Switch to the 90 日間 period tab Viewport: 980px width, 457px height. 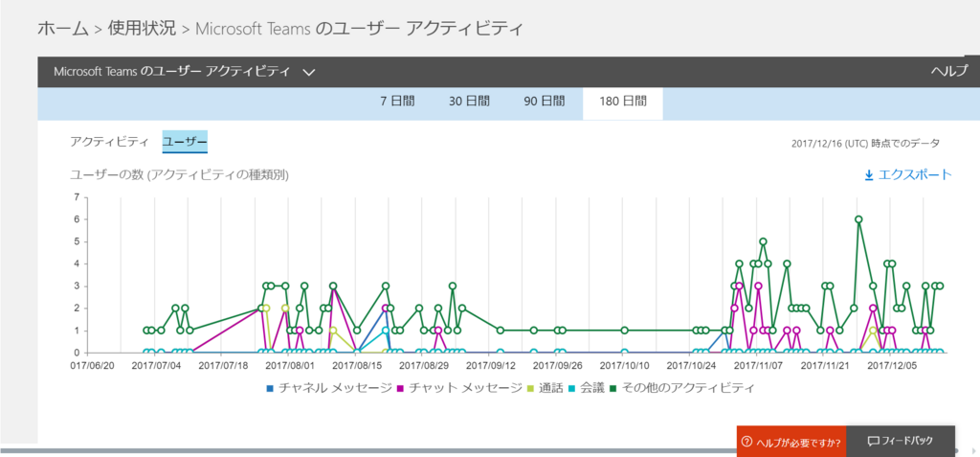click(545, 101)
